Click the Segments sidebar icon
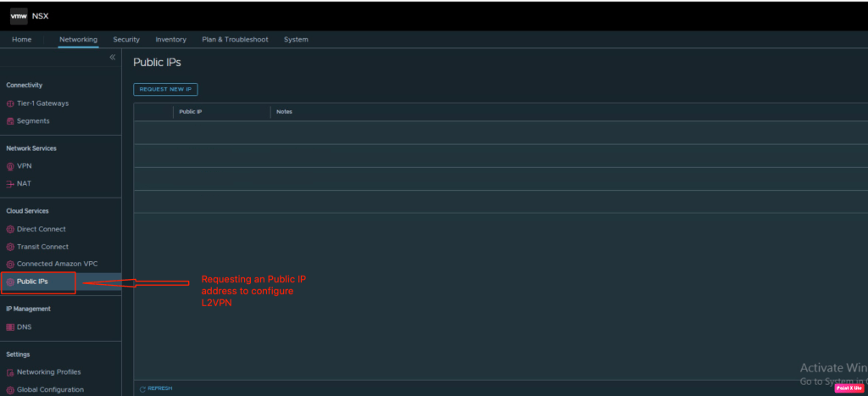The height and width of the screenshot is (396, 868). (x=10, y=121)
